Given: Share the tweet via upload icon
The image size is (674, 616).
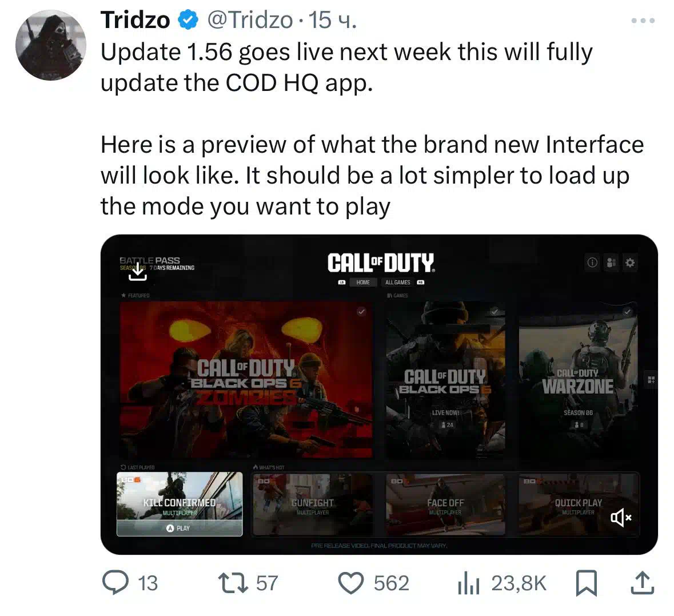Looking at the screenshot, I should click(x=642, y=583).
